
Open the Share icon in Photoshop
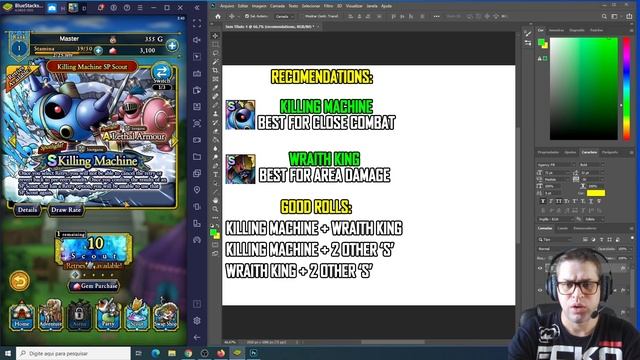coord(629,16)
